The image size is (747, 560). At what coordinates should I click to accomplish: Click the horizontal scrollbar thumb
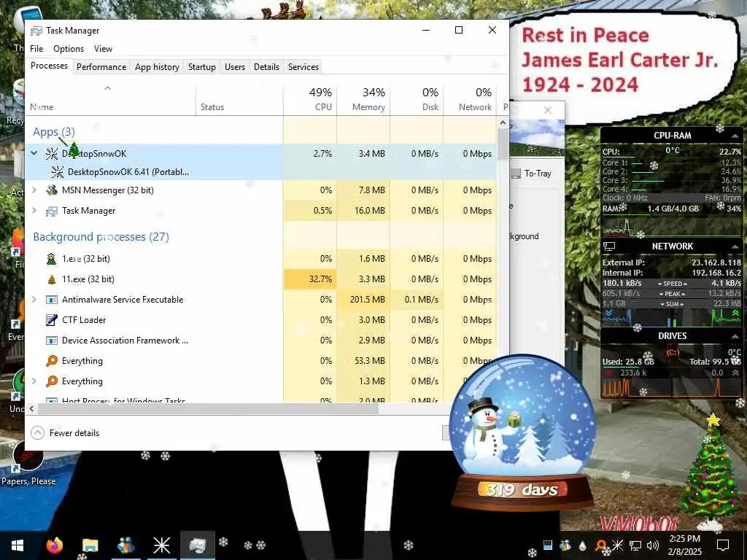[x=208, y=408]
